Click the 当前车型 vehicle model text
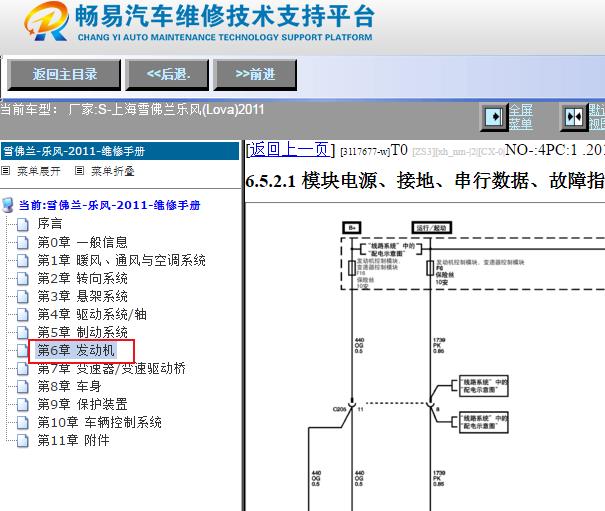The image size is (605, 511). [x=132, y=110]
